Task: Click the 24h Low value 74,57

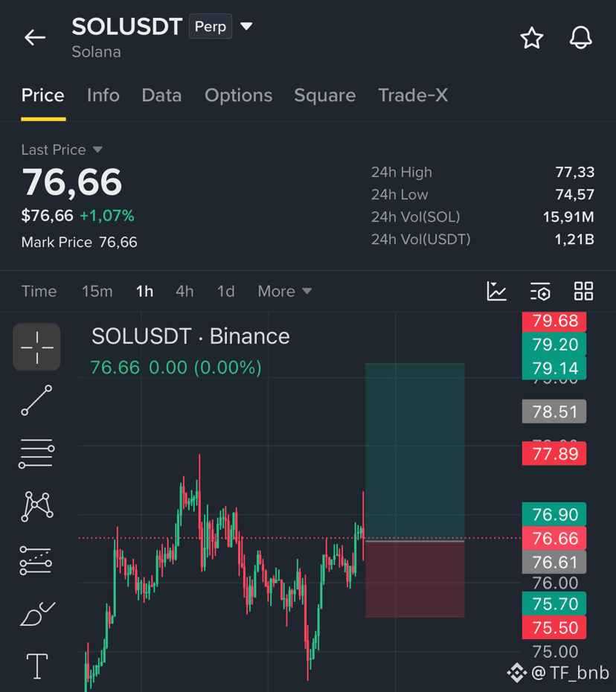Action: pos(575,195)
